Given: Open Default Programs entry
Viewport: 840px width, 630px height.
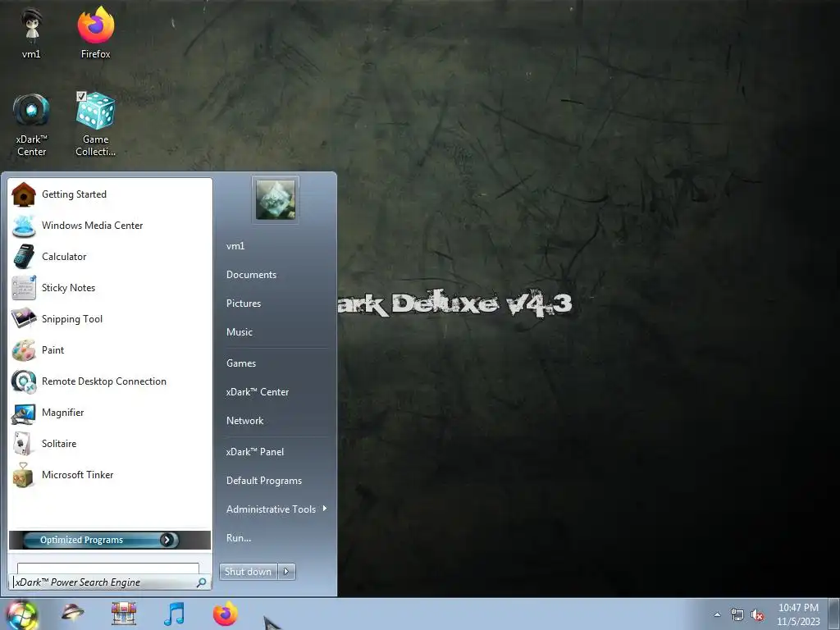Looking at the screenshot, I should click(x=264, y=481).
